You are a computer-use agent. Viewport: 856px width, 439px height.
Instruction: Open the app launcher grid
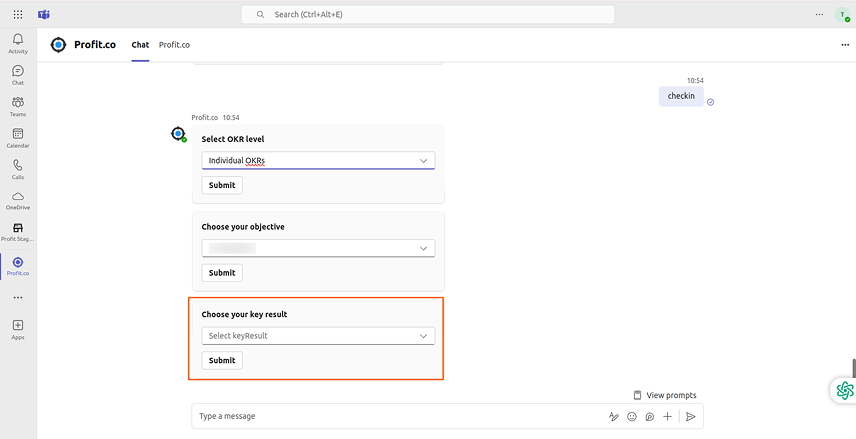tap(17, 14)
